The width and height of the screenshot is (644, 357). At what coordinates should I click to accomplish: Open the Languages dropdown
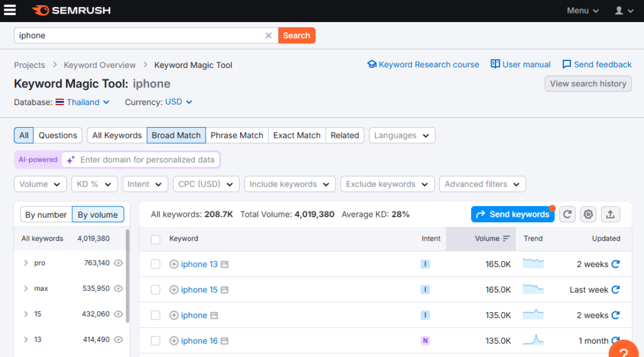point(402,135)
